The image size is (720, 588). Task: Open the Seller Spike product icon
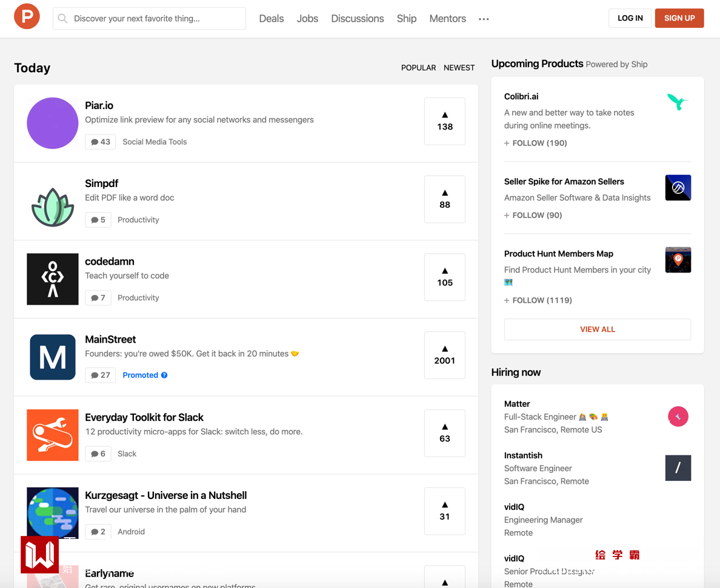click(x=678, y=188)
